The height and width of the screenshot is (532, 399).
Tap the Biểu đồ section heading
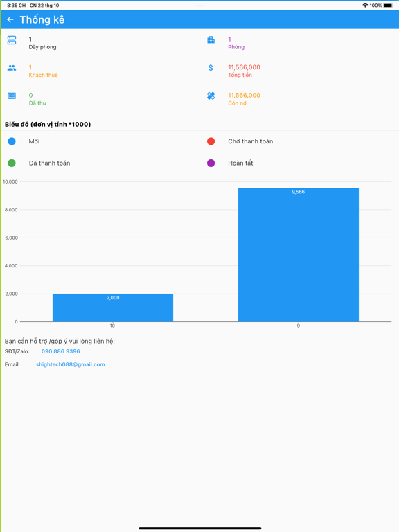point(48,125)
